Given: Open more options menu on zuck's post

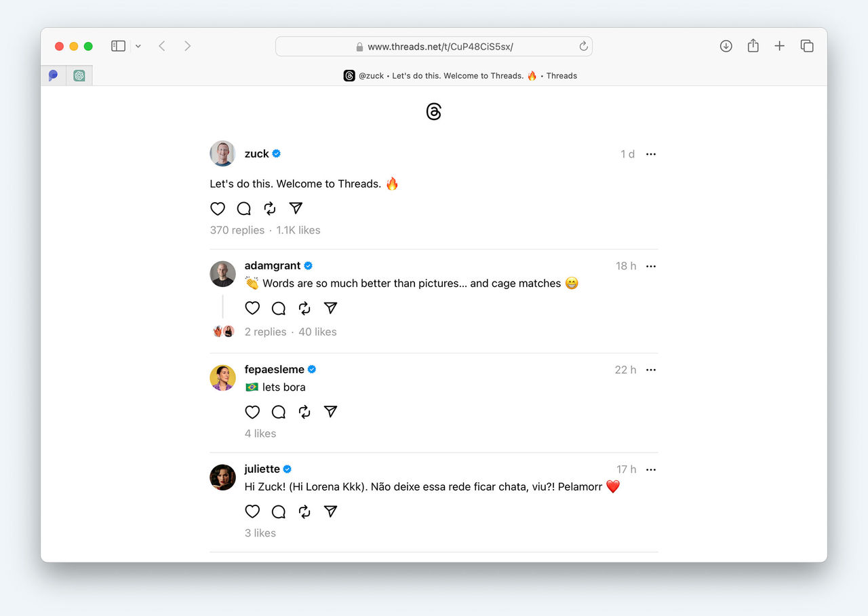Looking at the screenshot, I should click(651, 155).
